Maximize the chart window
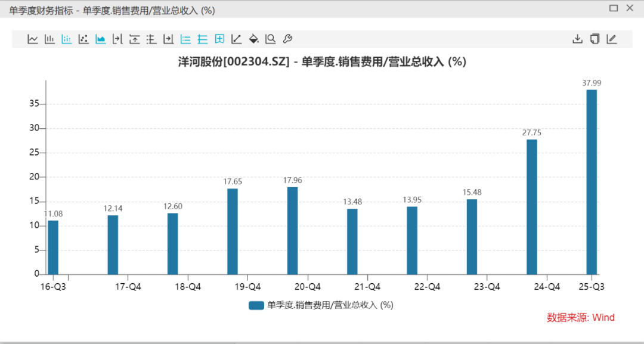Viewport: 644px width, 344px height. [614, 8]
